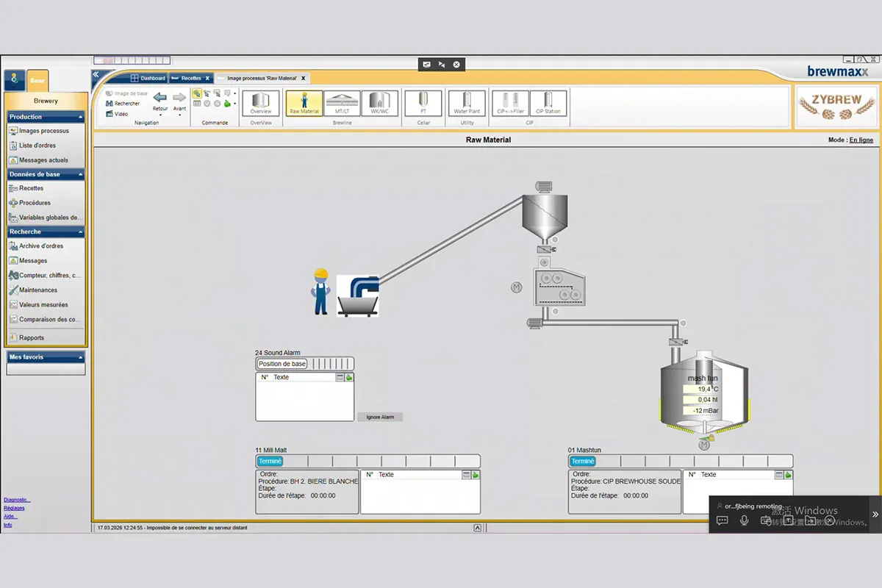
Task: Open the CIP<->Filler view
Action: coord(511,103)
